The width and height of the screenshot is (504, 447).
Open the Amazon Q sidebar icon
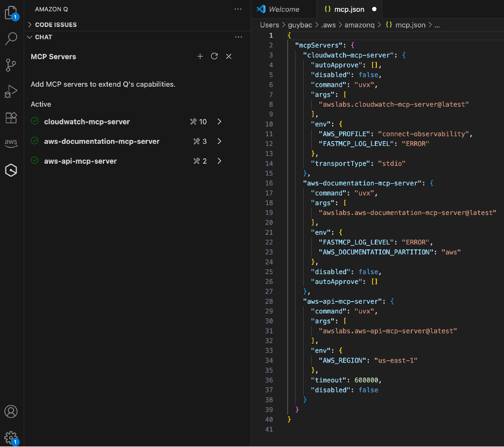[11, 169]
